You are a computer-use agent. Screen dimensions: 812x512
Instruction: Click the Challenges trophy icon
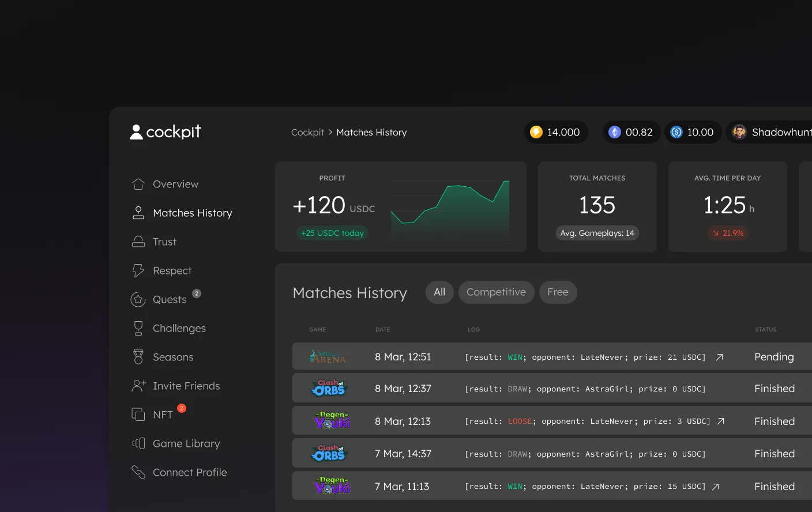point(138,328)
